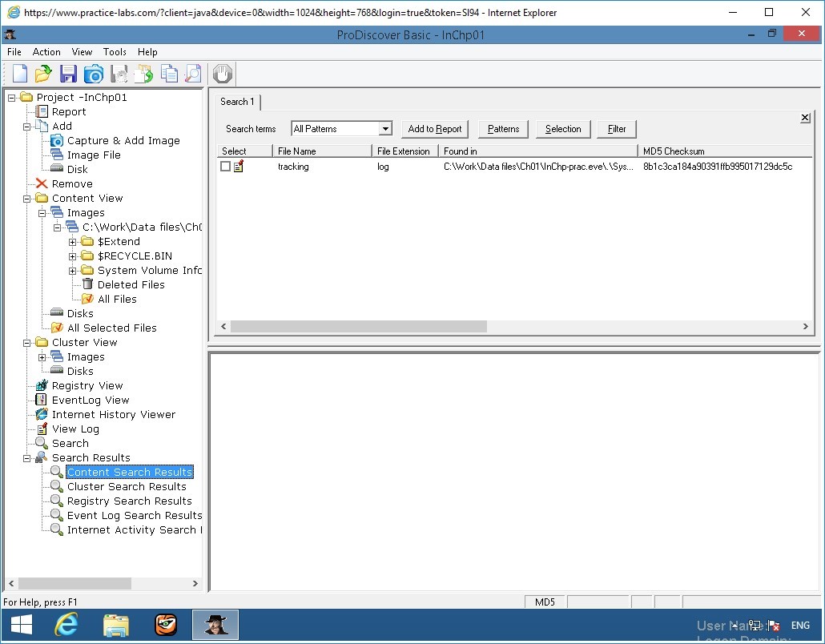Image resolution: width=825 pixels, height=644 pixels.
Task: Open the Action menu
Action: click(x=46, y=51)
